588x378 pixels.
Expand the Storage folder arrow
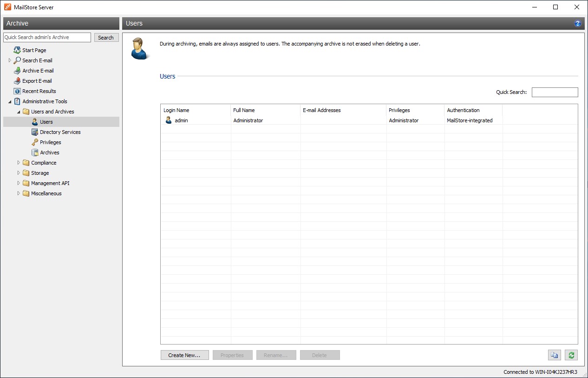19,173
